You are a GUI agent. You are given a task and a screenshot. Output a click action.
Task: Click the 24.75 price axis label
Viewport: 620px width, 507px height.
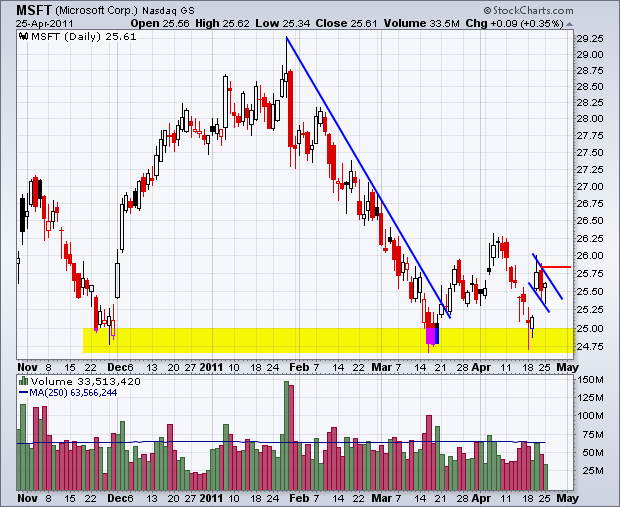pyautogui.click(x=590, y=346)
